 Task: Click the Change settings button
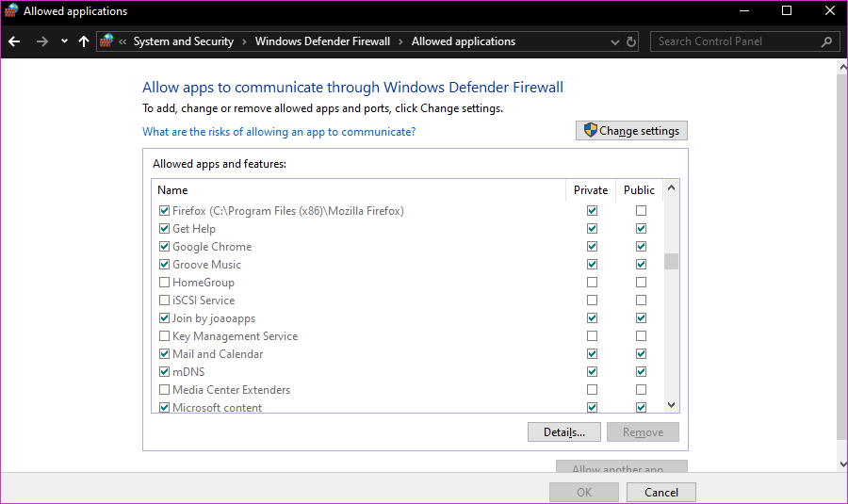(631, 131)
